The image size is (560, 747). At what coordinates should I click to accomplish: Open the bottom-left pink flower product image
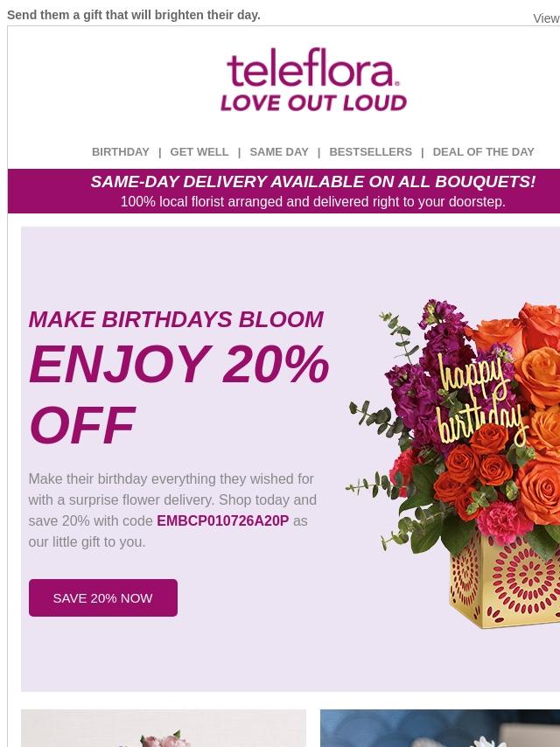pos(164,728)
